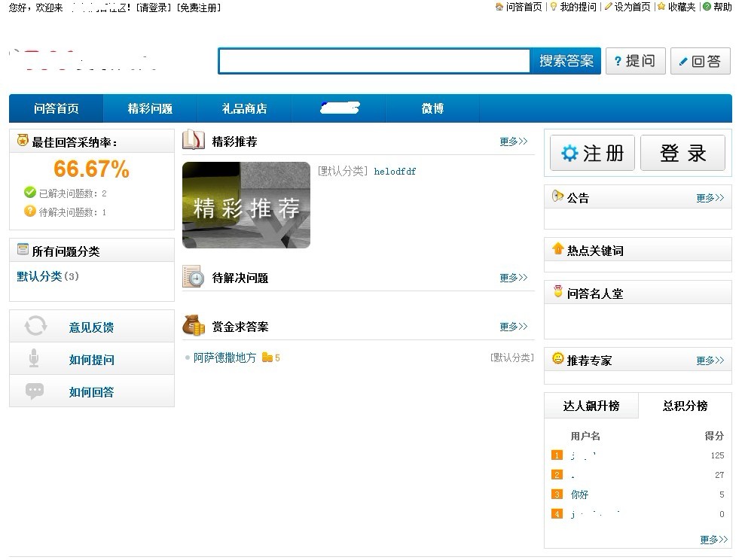Click the list icon beside 所有问题分类

[23, 249]
